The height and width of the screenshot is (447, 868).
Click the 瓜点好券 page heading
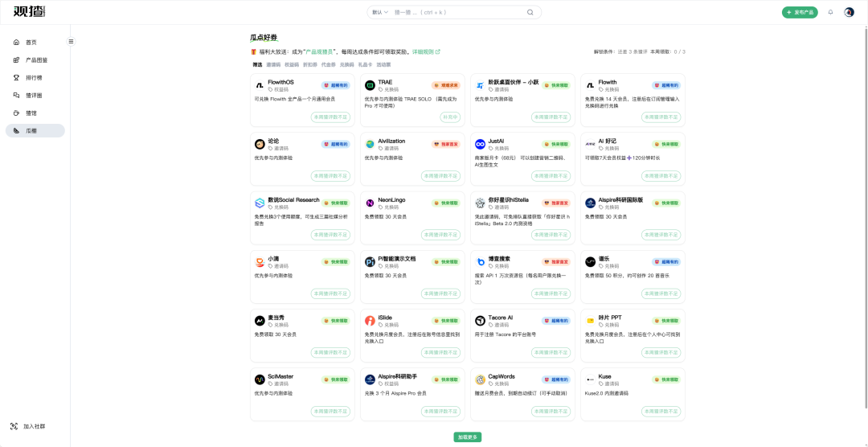[x=264, y=38]
